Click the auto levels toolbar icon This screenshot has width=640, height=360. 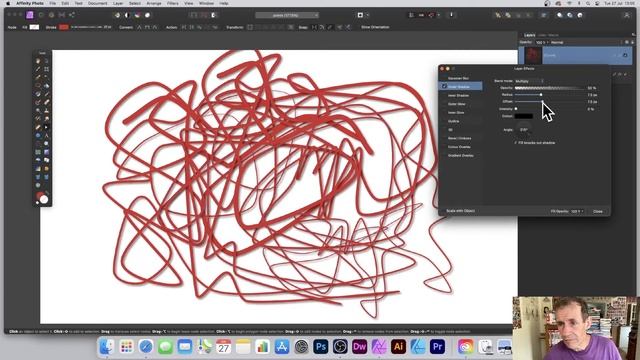(117, 15)
